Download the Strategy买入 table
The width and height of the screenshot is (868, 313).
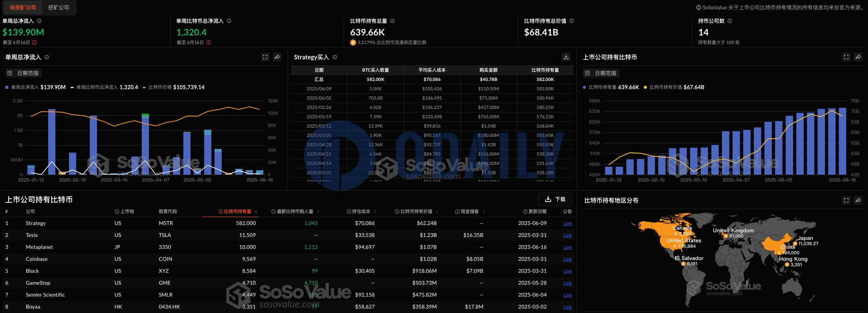pos(566,57)
